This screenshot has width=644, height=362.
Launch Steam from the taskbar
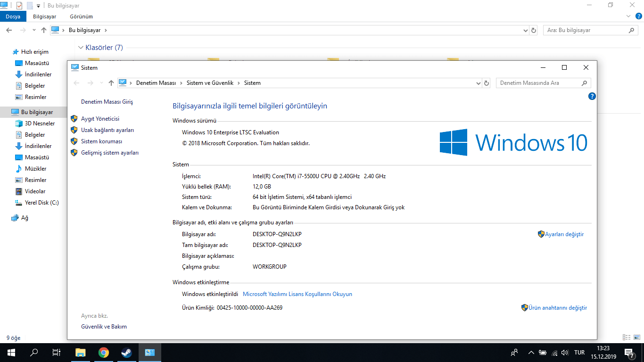[x=126, y=353]
